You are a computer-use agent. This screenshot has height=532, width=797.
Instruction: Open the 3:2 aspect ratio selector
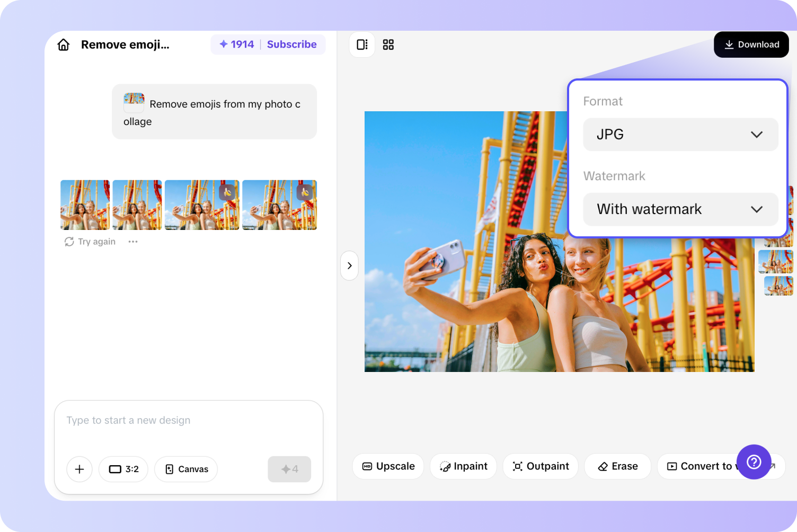pyautogui.click(x=123, y=469)
